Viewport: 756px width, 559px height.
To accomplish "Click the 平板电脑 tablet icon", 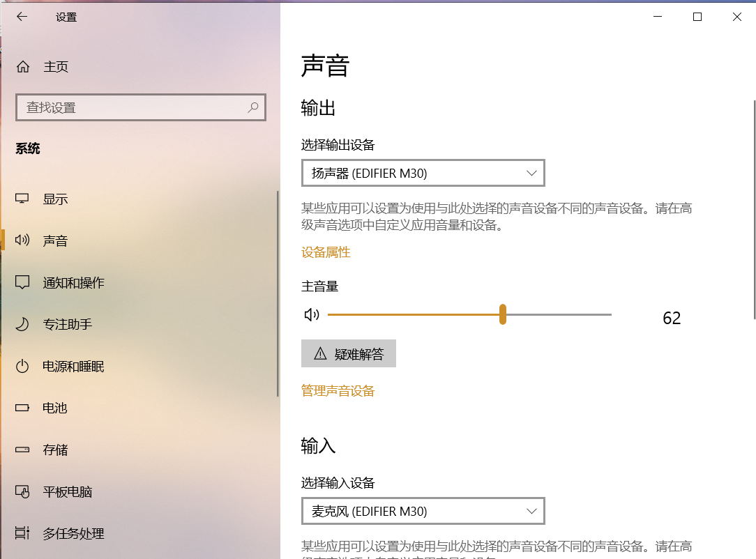I will pos(22,491).
